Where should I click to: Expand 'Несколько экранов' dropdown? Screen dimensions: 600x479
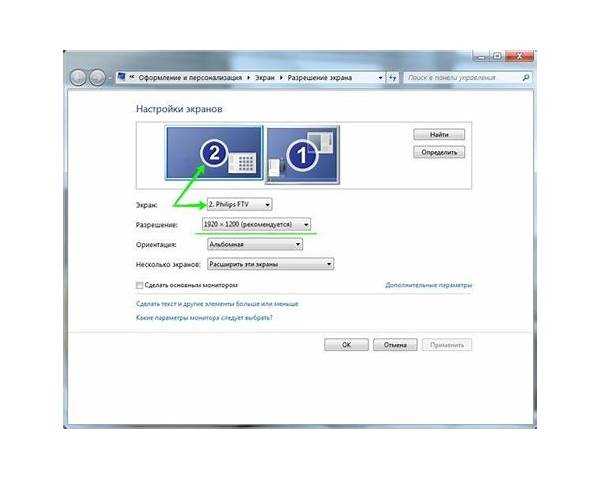271,264
